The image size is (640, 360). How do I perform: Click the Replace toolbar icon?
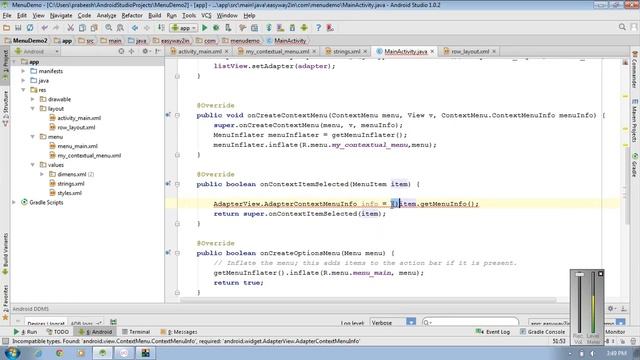[x=120, y=28]
